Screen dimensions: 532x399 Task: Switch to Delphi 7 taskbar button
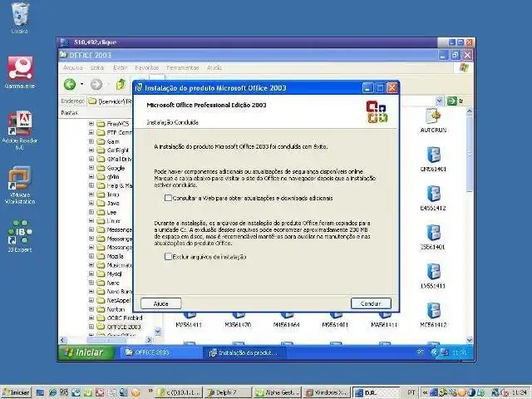(x=229, y=392)
